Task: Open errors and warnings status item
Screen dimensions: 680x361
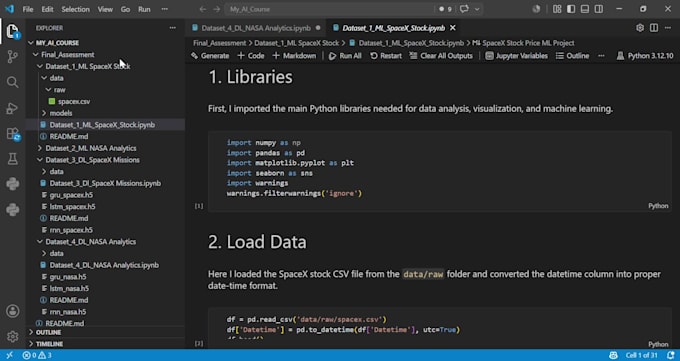Action: (37, 355)
